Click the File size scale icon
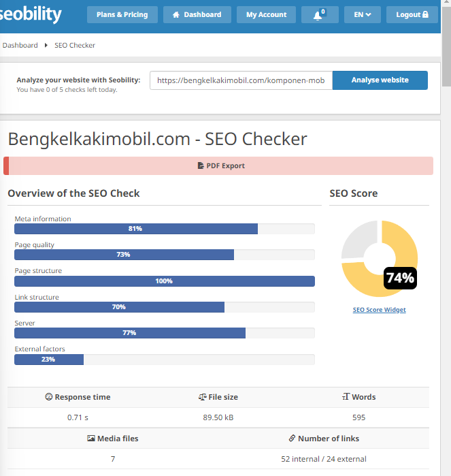 pyautogui.click(x=202, y=397)
